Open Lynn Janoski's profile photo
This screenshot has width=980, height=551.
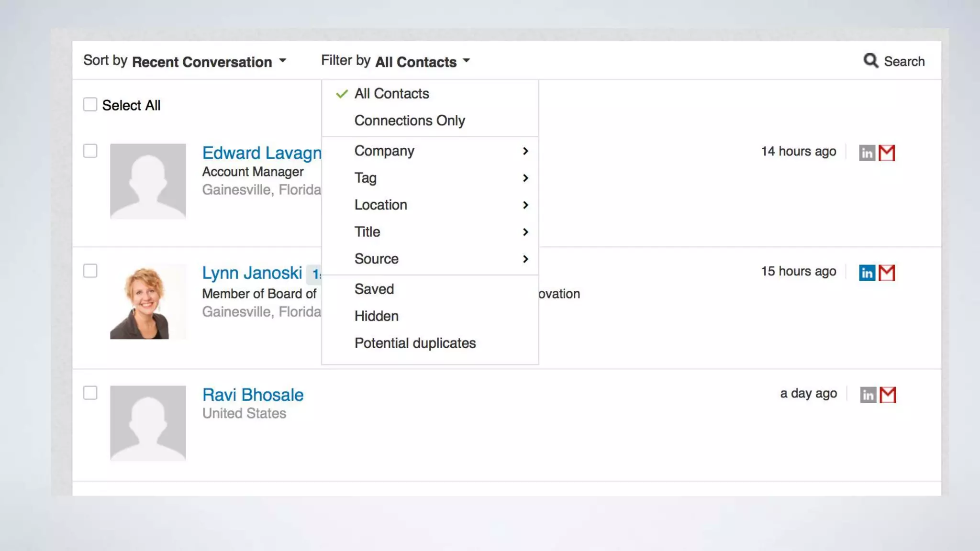[x=148, y=301]
